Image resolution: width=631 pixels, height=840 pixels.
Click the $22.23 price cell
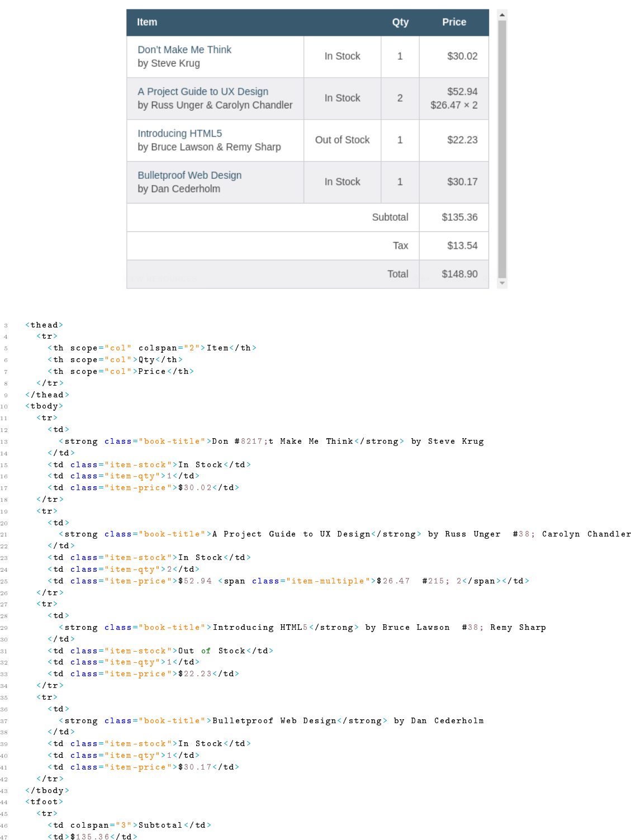click(454, 140)
